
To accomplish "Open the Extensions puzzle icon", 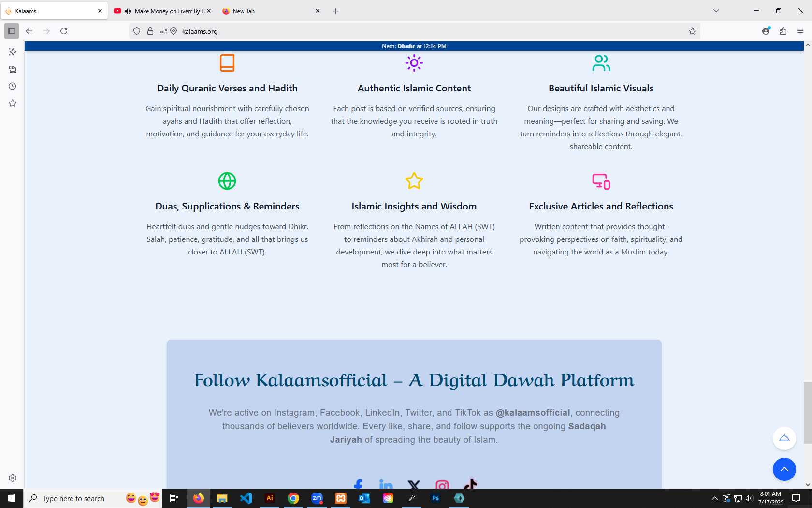I will coord(783,31).
